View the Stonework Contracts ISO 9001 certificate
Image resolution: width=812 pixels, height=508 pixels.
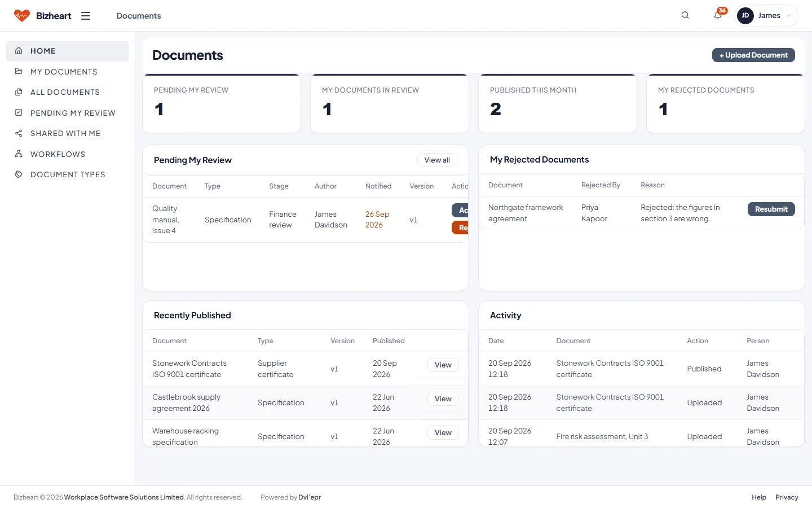point(443,365)
